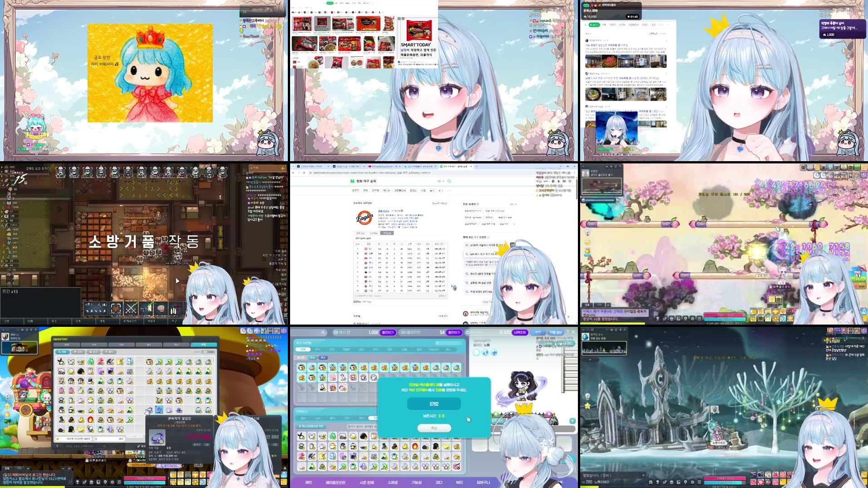Open a new browser tab
Image resolution: width=868 pixels, height=488 pixels.
[x=476, y=166]
